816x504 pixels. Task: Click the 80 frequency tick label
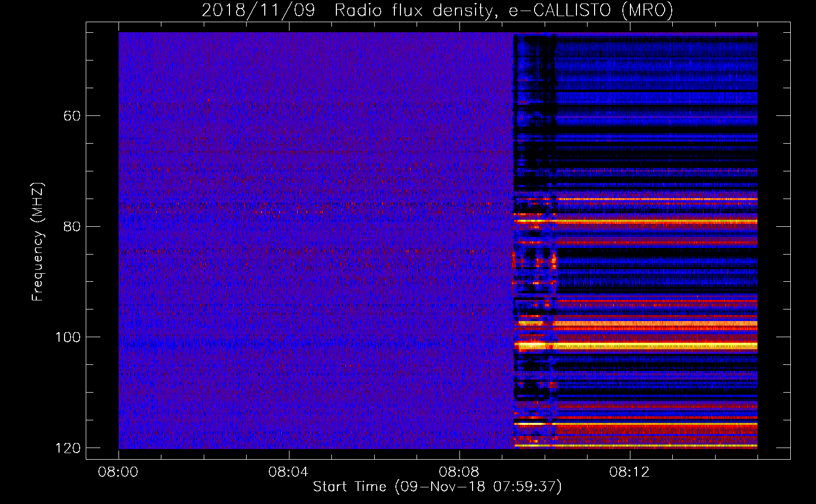coord(72,226)
